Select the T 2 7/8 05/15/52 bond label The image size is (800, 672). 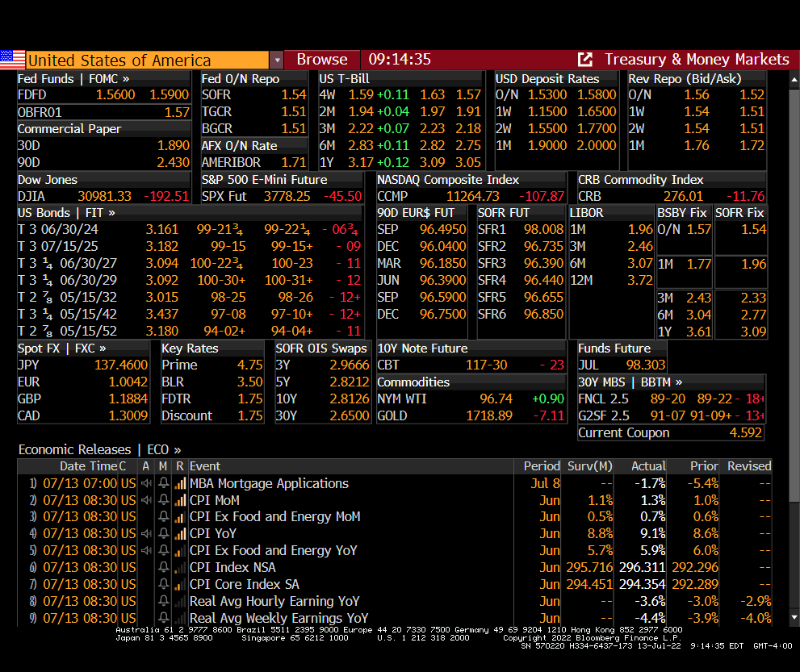67,331
